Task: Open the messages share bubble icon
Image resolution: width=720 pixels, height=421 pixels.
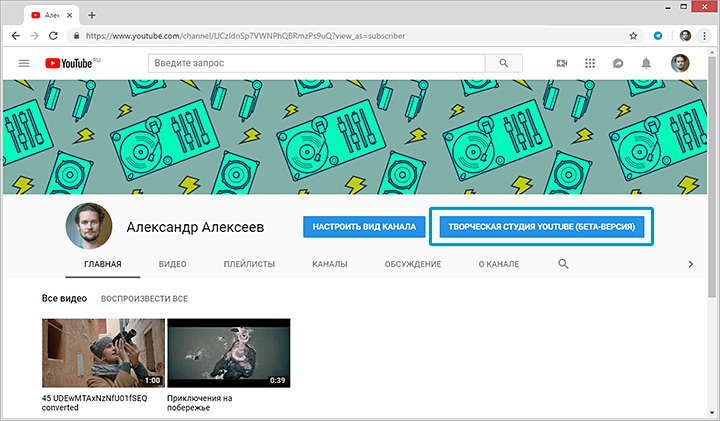Action: pos(618,63)
